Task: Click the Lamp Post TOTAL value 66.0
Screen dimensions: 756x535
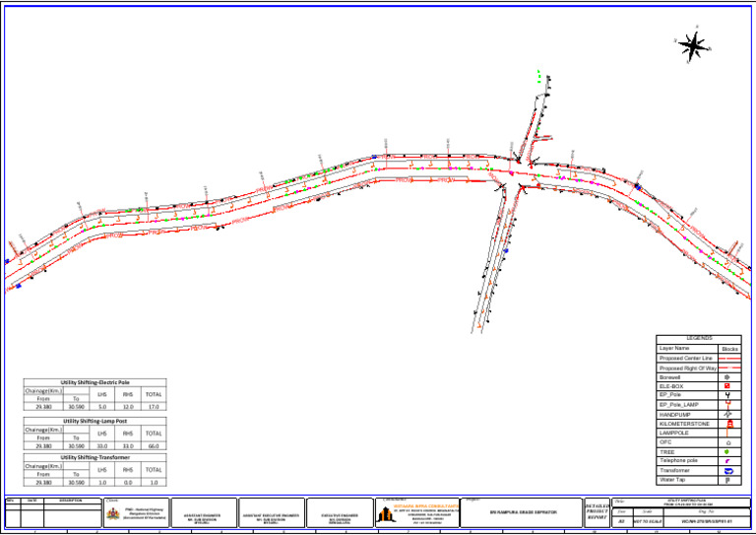Action: point(154,446)
